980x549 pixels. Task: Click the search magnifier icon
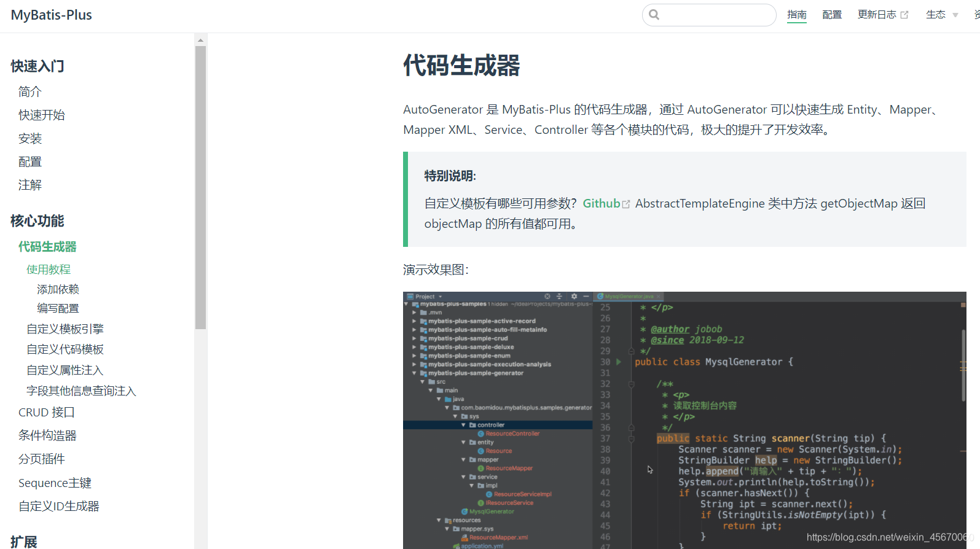point(654,15)
